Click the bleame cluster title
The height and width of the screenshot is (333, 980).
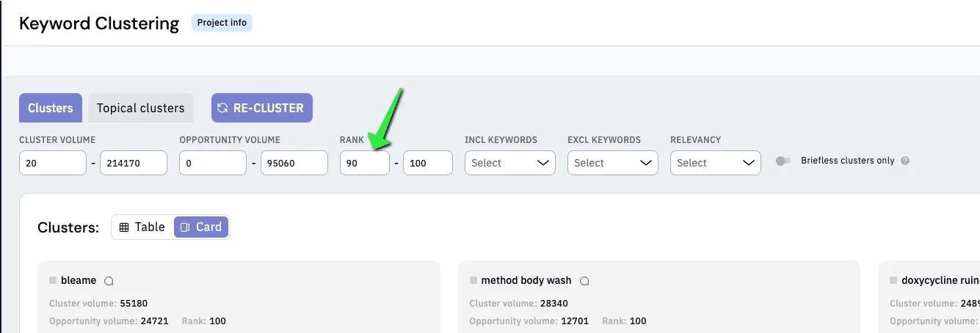point(79,280)
